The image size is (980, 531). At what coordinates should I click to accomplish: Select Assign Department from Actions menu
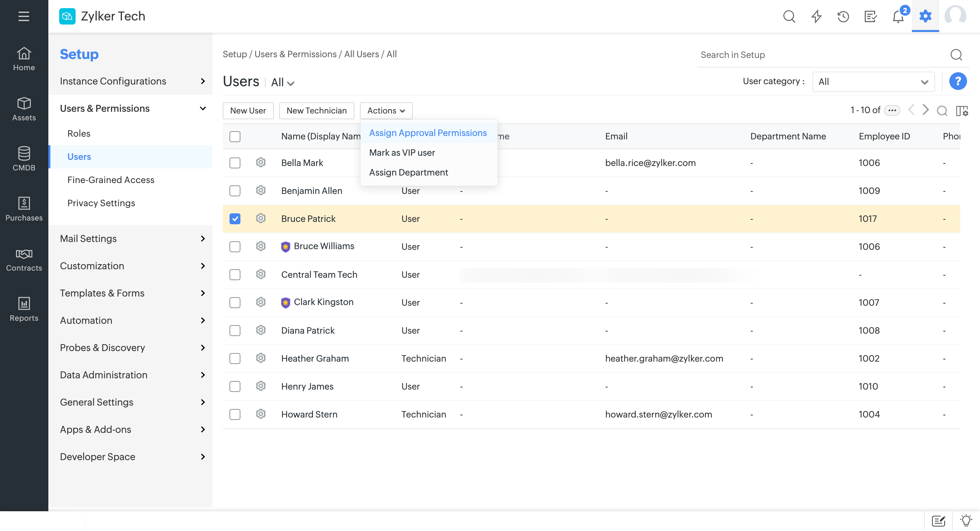408,172
